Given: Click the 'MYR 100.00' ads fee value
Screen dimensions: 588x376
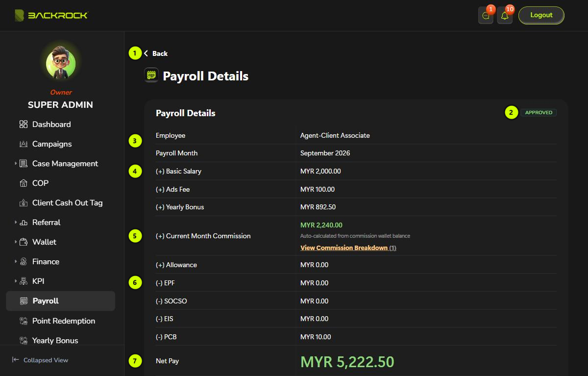Looking at the screenshot, I should 318,189.
